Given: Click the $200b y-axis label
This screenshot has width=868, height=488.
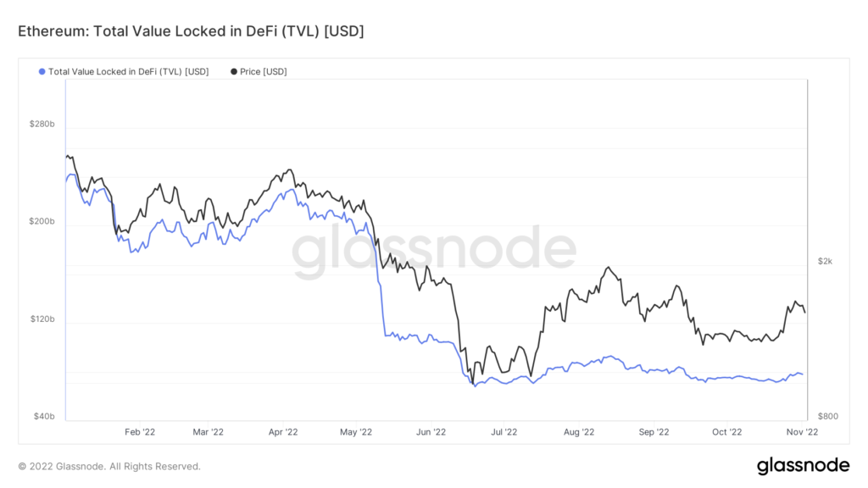Looking at the screenshot, I should (x=42, y=222).
